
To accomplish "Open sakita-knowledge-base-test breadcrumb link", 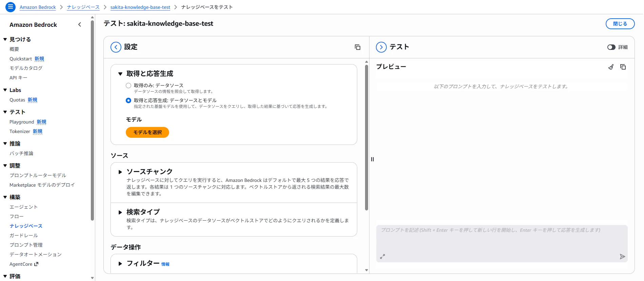I will click(x=140, y=7).
